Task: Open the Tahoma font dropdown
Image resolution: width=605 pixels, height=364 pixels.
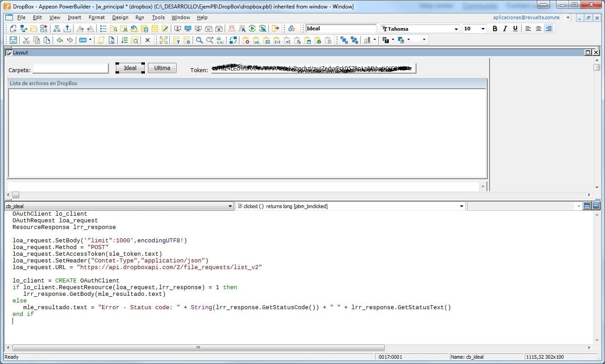Action: 456,29
